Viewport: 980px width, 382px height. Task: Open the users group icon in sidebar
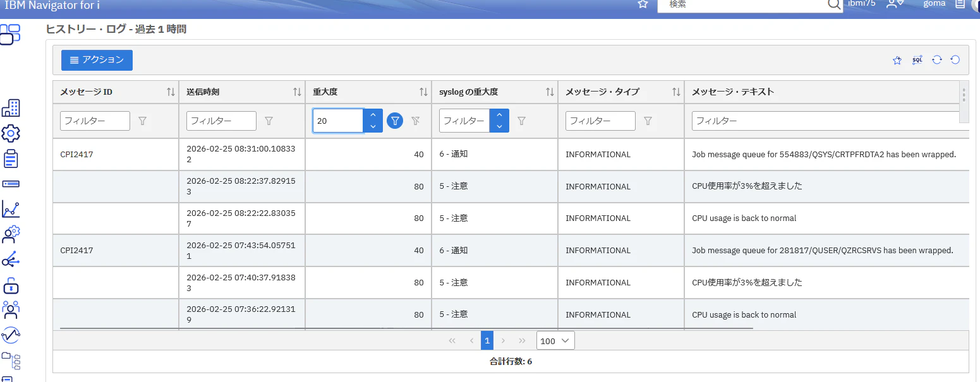coord(11,309)
